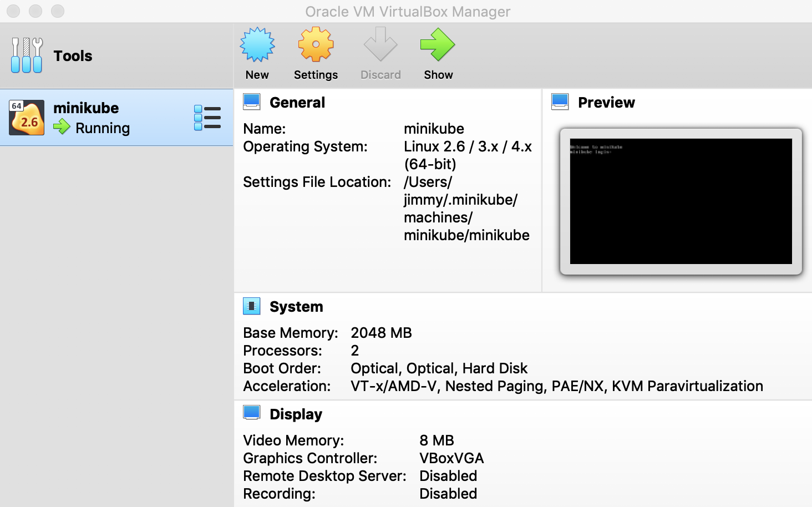Click the General section monitor icon
Viewport: 812px width, 507px height.
252,102
